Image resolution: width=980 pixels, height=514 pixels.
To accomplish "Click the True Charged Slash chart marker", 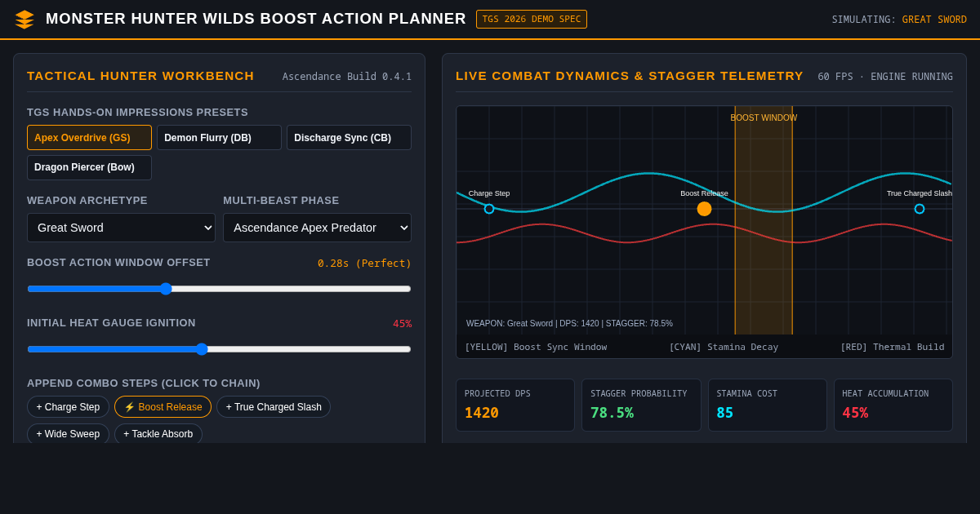I will [920, 209].
